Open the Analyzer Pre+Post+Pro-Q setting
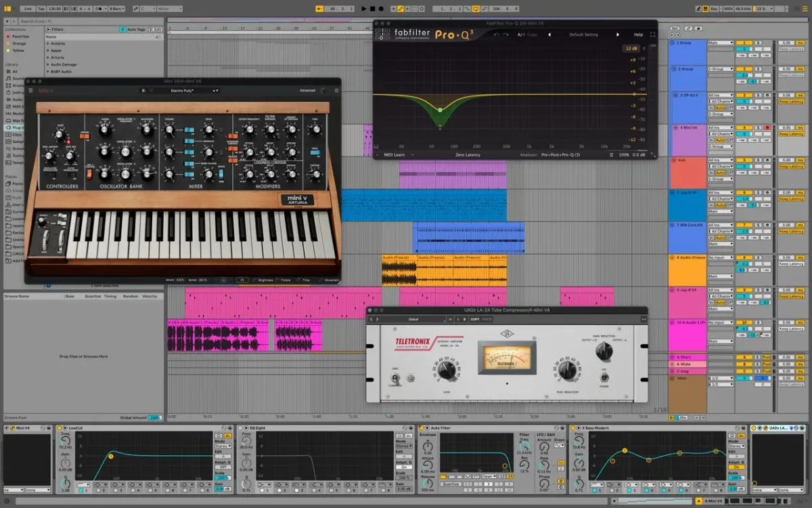Viewport: 812px width, 508px height. [560, 155]
